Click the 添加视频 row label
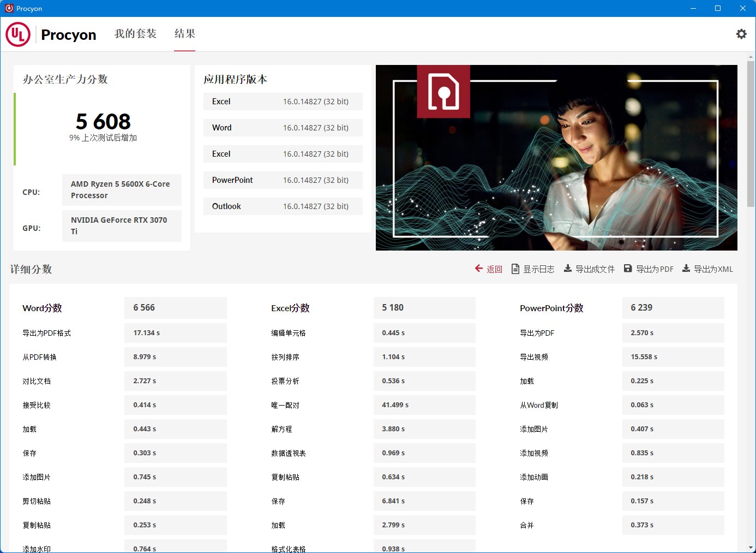The height and width of the screenshot is (553, 756). (534, 453)
